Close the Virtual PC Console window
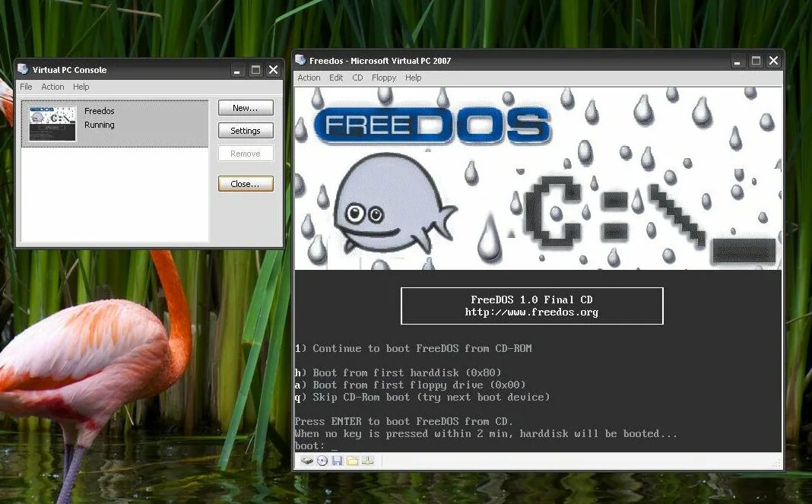 [274, 70]
